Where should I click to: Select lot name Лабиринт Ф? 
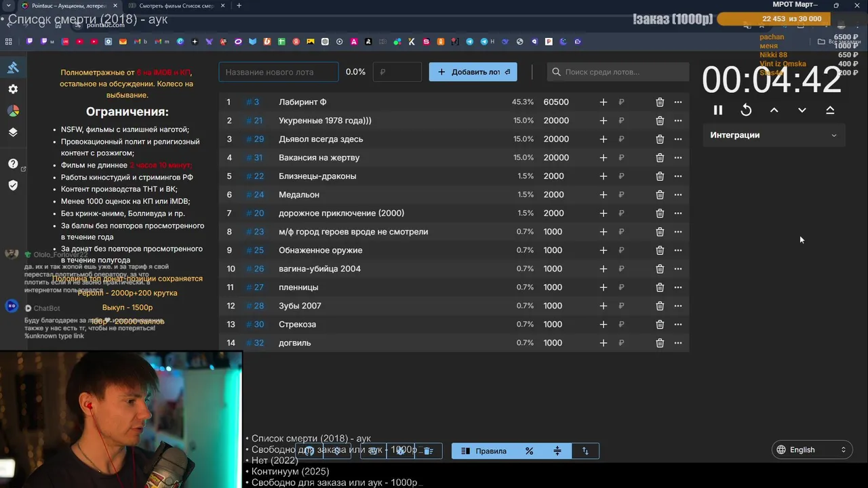coord(302,102)
